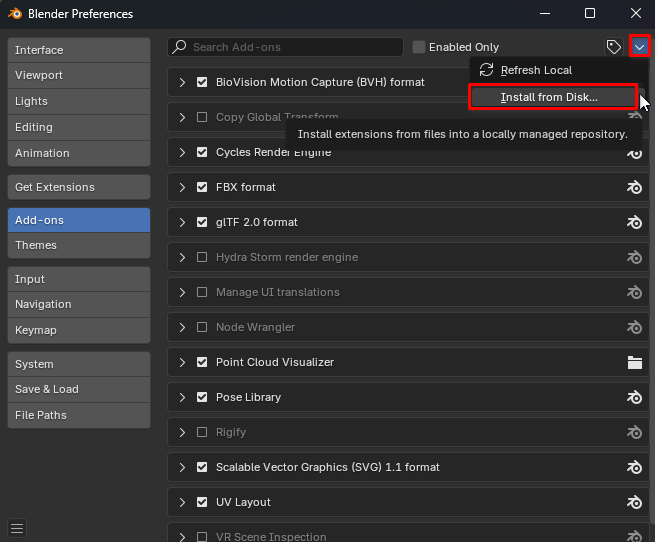
Task: Click Blender icon on Manage UI translations row
Action: [634, 292]
